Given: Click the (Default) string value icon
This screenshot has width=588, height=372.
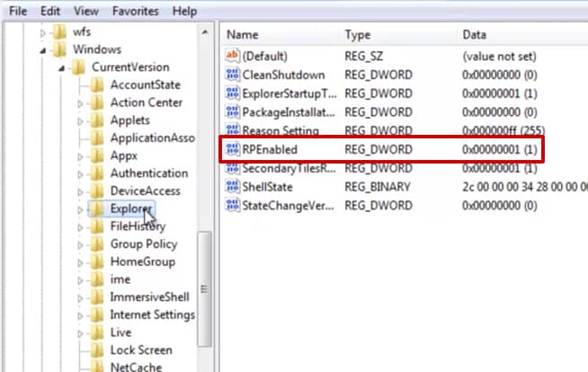Looking at the screenshot, I should pos(231,56).
